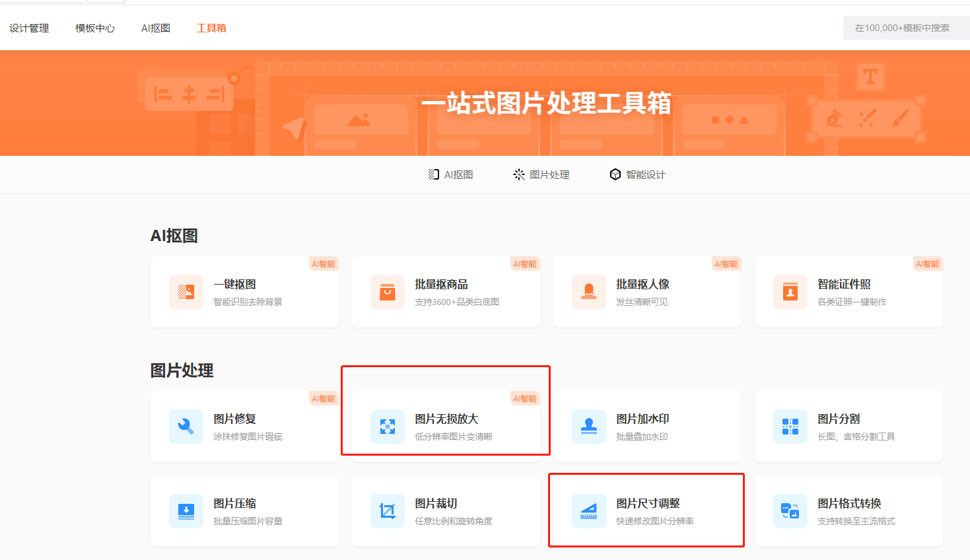Select the 图片裁切 crop icon
Screen dimensions: 970x560
click(388, 511)
